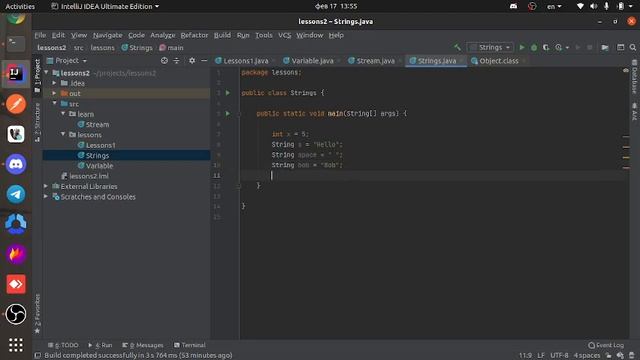Image resolution: width=640 pixels, height=360 pixels.
Task: Click the main breadcrumb in navigation bar
Action: coord(171,48)
